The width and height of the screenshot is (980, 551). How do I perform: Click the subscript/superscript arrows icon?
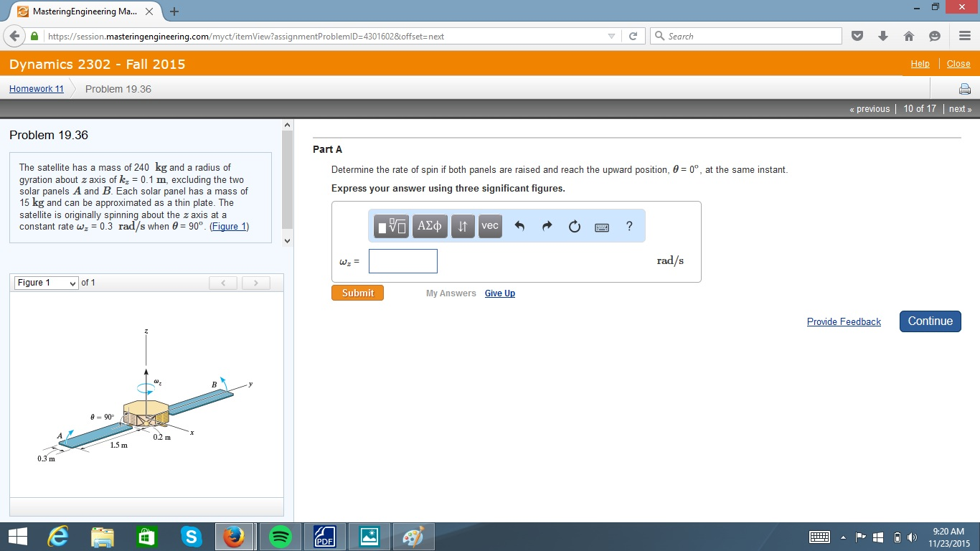(x=463, y=225)
